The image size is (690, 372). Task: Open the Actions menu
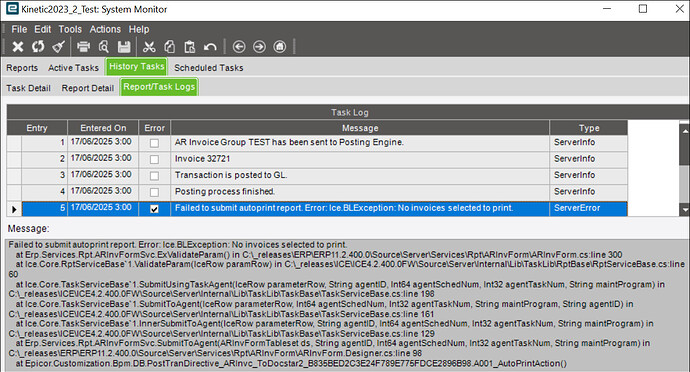click(105, 29)
